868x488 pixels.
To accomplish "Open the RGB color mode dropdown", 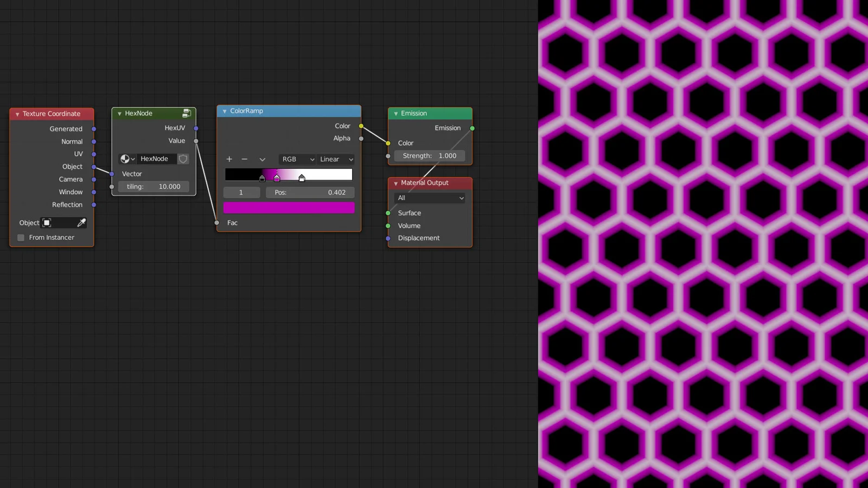I will [x=296, y=159].
